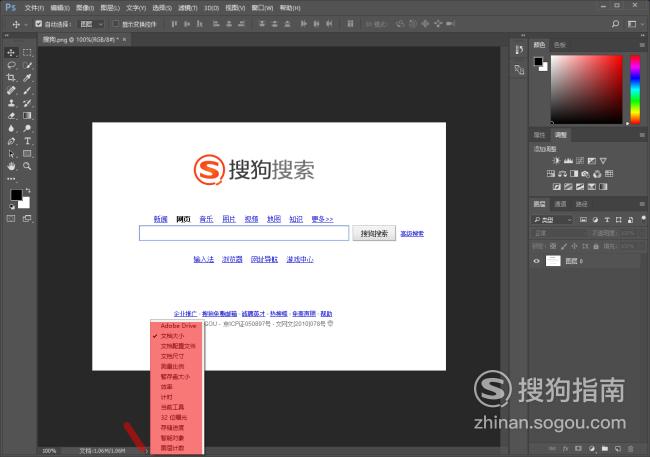Select the Brush tool
Image resolution: width=650 pixels, height=457 pixels.
[27, 90]
